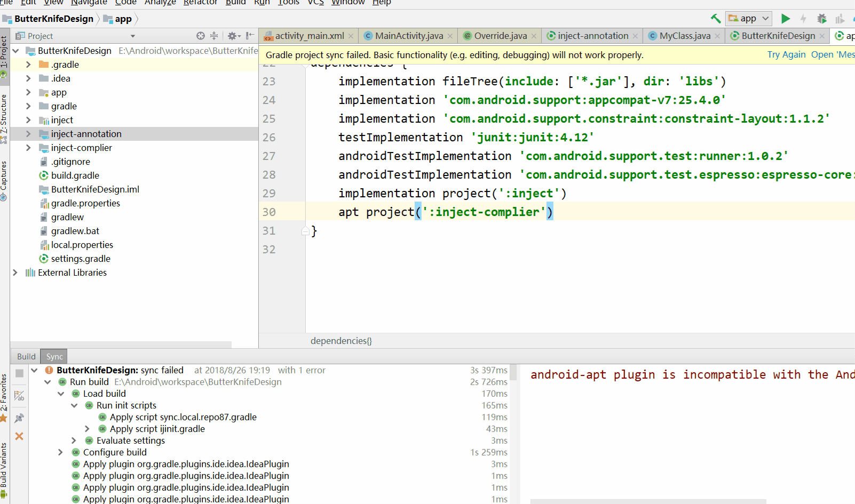Close the MainActivity.java tab
This screenshot has width=855, height=504.
pyautogui.click(x=450, y=36)
